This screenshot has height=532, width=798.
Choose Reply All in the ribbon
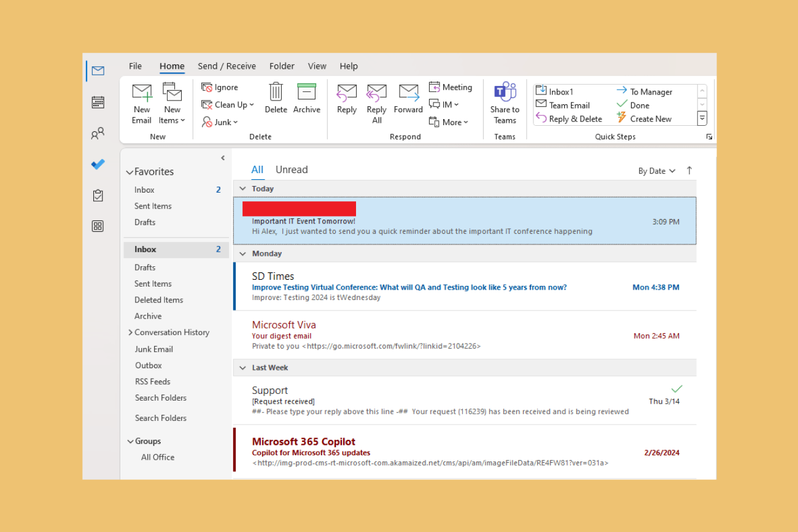(x=377, y=103)
